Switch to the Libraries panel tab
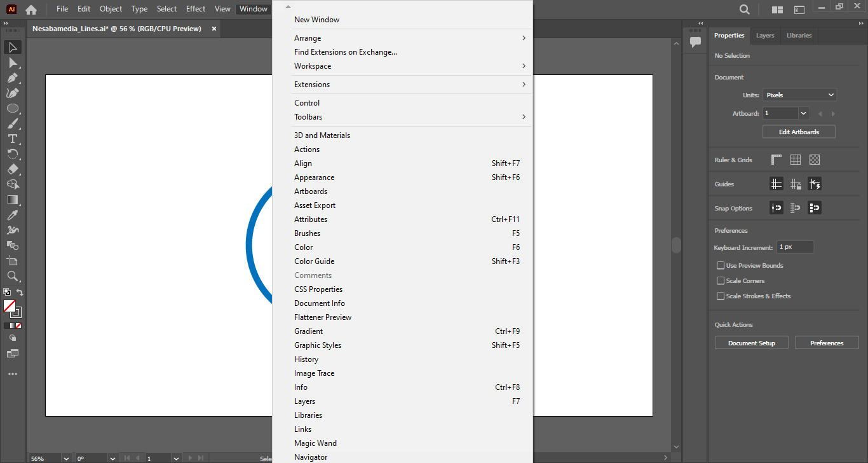 [x=799, y=36]
